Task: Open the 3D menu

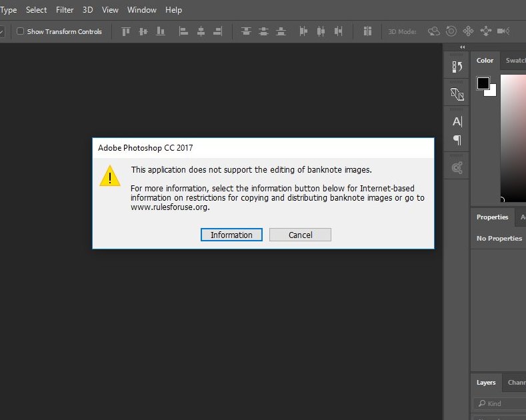Action: [x=87, y=10]
